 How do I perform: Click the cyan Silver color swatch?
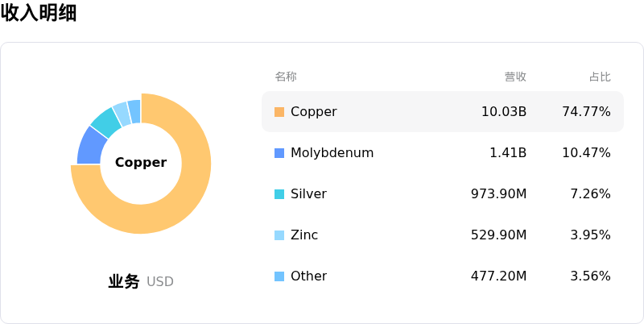pyautogui.click(x=279, y=194)
